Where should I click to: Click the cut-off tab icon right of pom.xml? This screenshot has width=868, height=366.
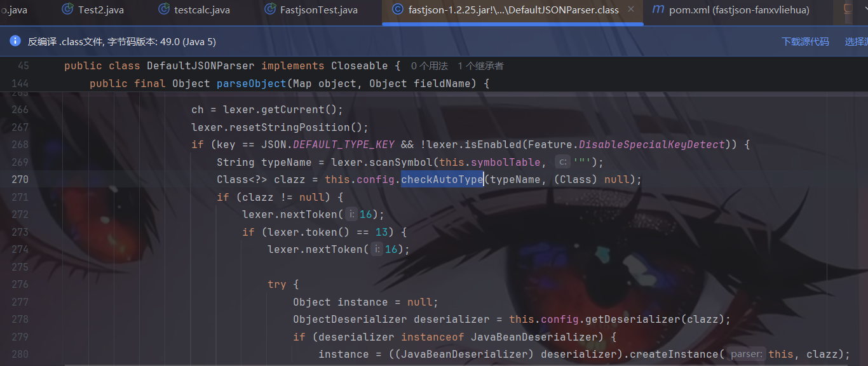click(848, 10)
